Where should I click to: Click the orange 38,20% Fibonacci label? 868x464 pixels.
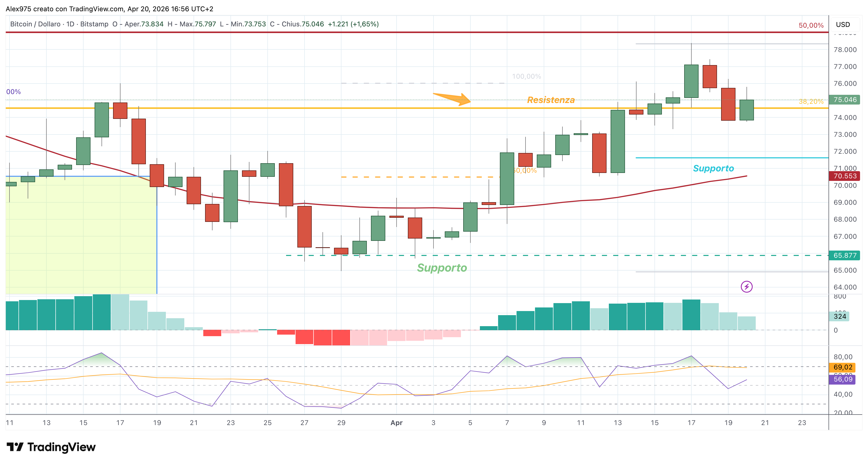coord(811,101)
